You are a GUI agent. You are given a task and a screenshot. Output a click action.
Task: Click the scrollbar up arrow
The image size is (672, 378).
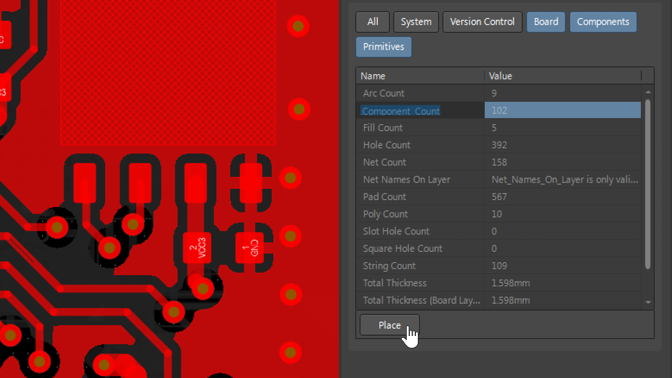point(648,92)
